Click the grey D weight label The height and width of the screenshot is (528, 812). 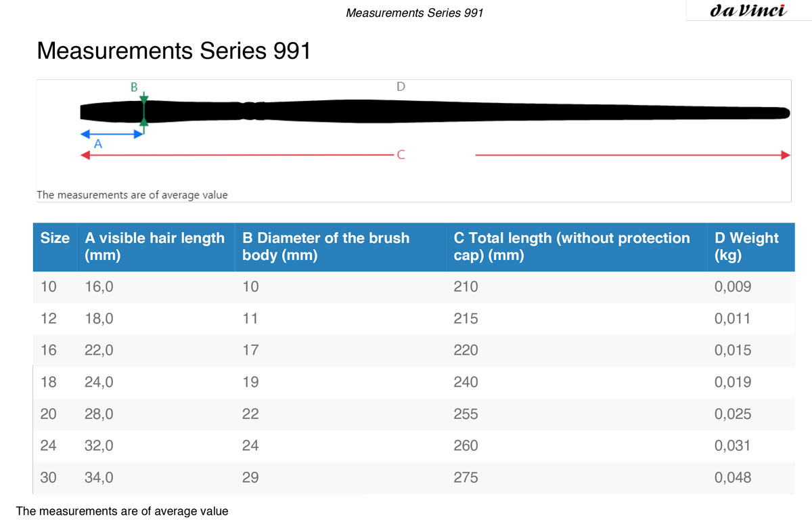pos(401,87)
